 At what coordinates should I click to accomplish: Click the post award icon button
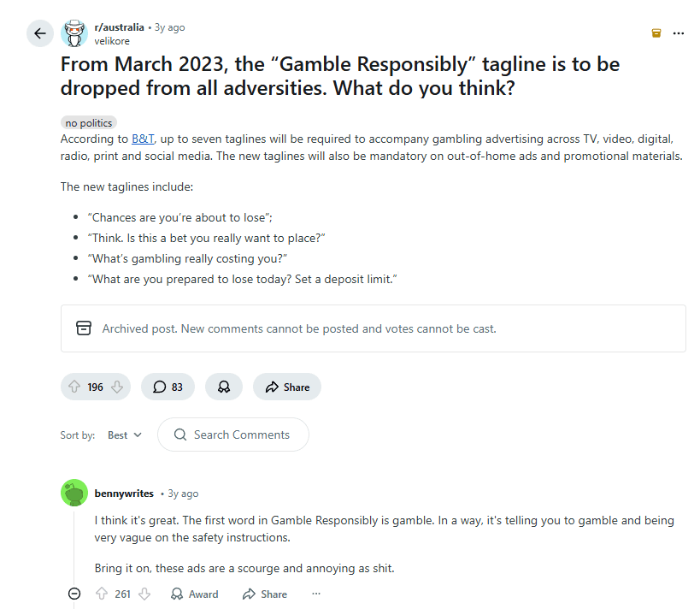(224, 387)
